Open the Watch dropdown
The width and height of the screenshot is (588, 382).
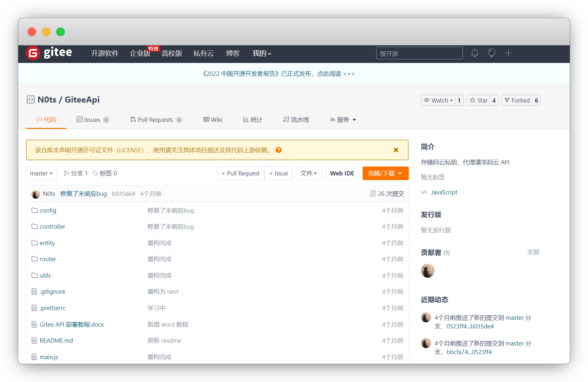pos(438,100)
